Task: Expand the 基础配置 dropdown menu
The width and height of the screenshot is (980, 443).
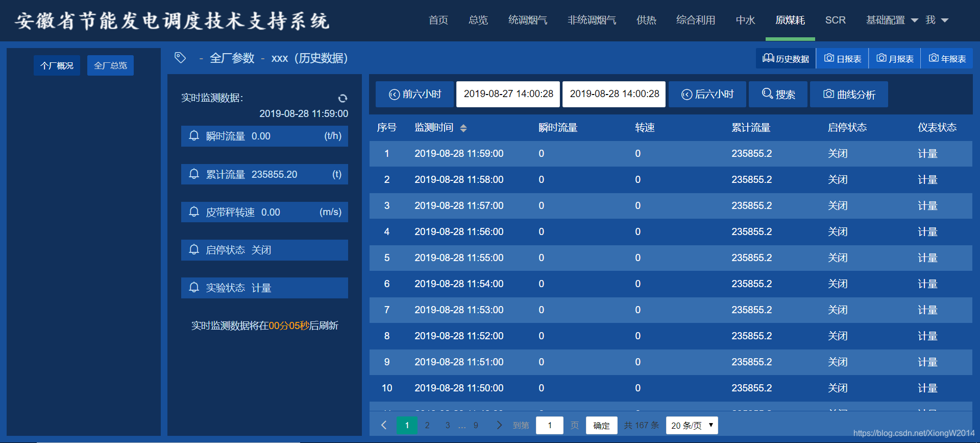Action: point(892,20)
